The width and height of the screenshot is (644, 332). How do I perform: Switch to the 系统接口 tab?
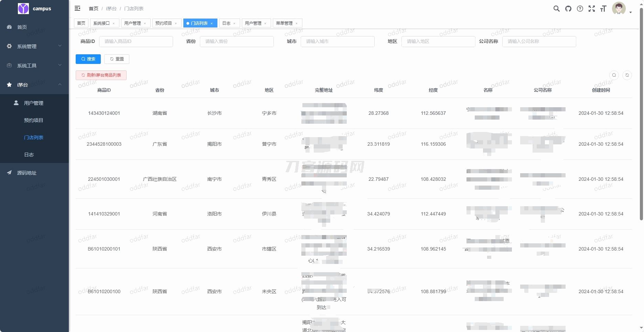(101, 23)
